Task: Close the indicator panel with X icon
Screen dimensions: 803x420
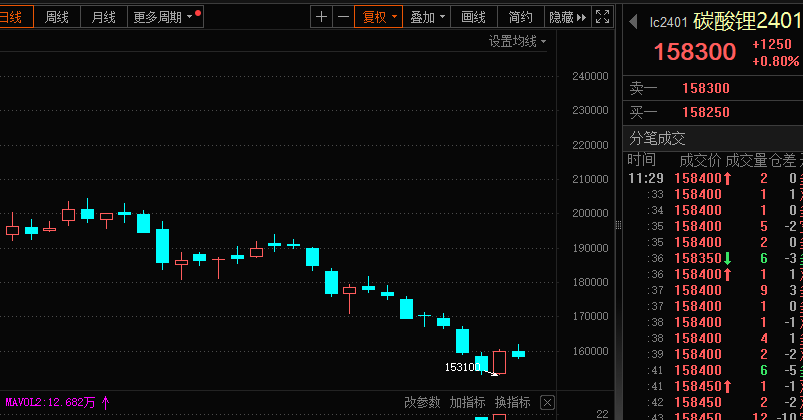Action: tap(546, 402)
